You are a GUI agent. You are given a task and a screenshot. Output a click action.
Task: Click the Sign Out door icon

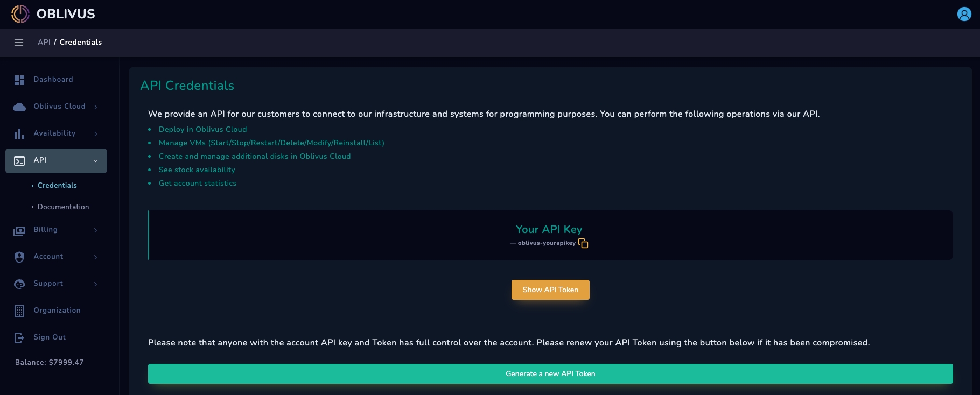pyautogui.click(x=19, y=338)
